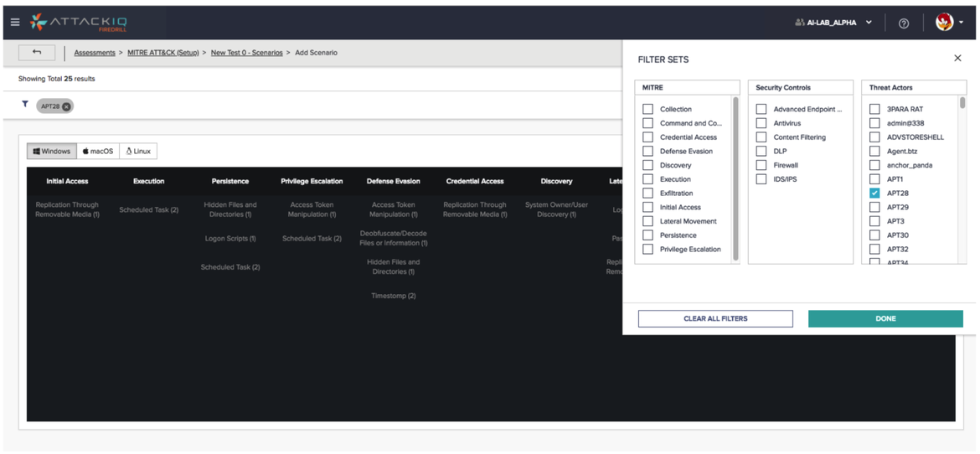This screenshot has height=454, width=980.
Task: Switch to the macOS platform tab
Action: (x=98, y=152)
